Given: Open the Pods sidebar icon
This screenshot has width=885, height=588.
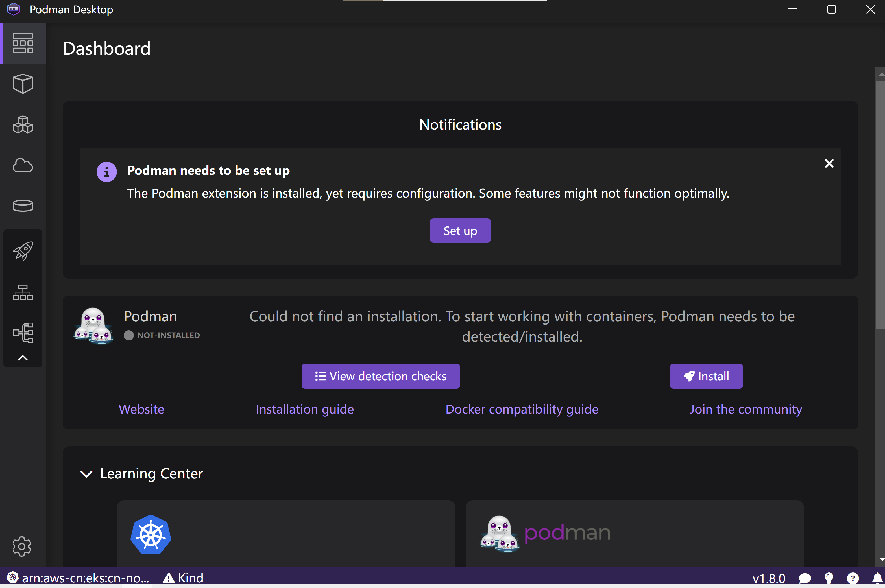Looking at the screenshot, I should [23, 124].
